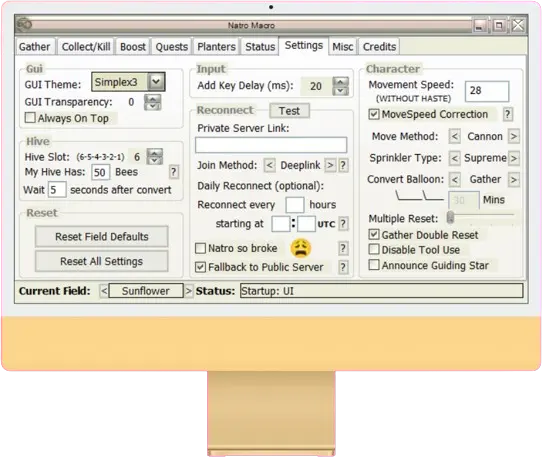Open help for My Hive Has bees
Image resolution: width=543 pixels, height=459 pixels.
tap(174, 172)
